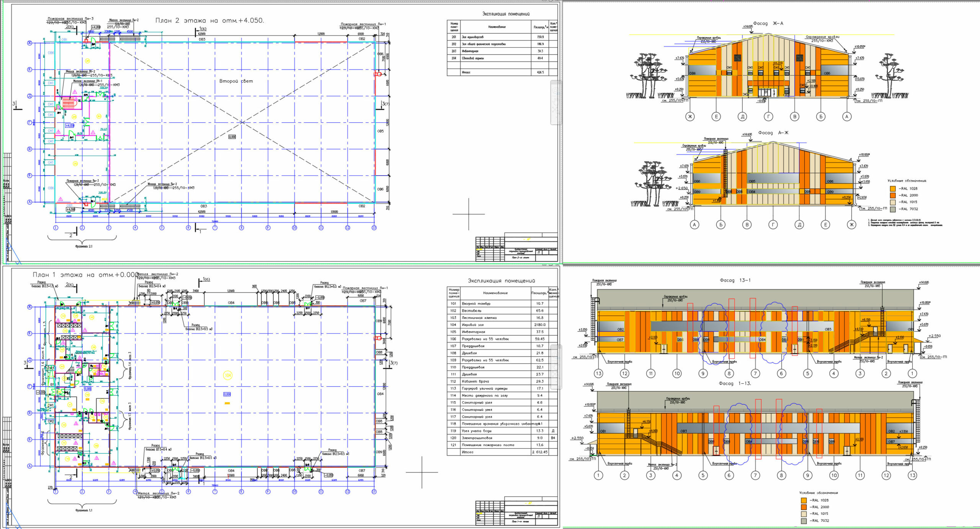Screen dimensions: 980x529
Task: Select the row '116 Санитарный узел'
Action: point(502,410)
